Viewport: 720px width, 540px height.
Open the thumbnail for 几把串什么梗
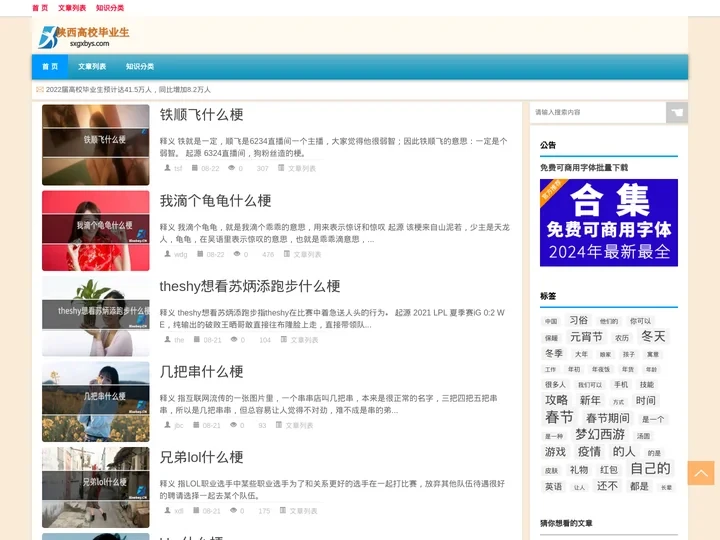(x=96, y=402)
